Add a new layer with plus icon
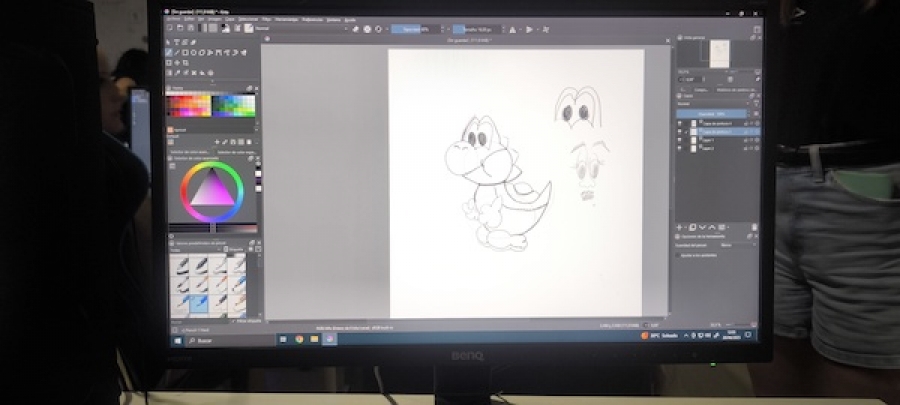Screen dimensions: 900x405 coord(680,227)
